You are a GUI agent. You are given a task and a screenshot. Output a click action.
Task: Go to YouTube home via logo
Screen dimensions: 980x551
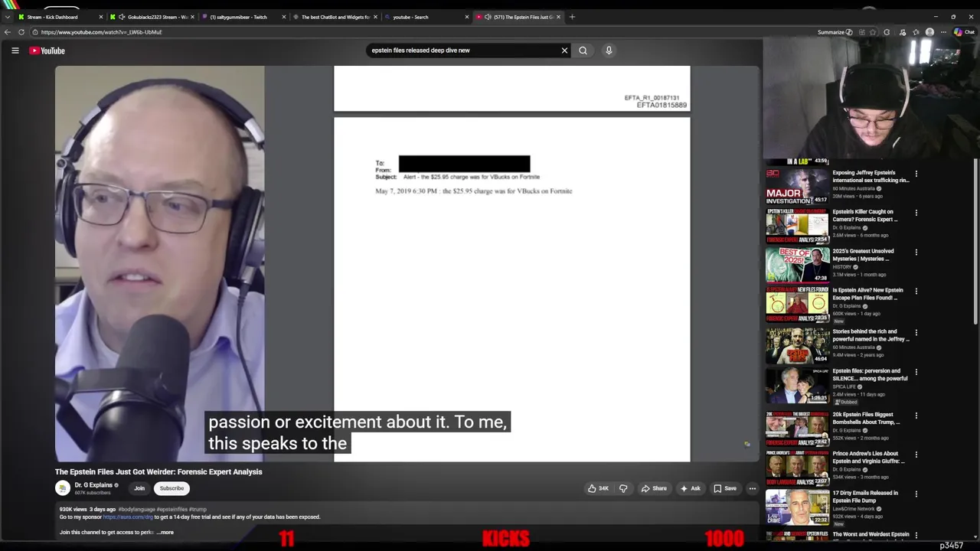click(x=47, y=51)
